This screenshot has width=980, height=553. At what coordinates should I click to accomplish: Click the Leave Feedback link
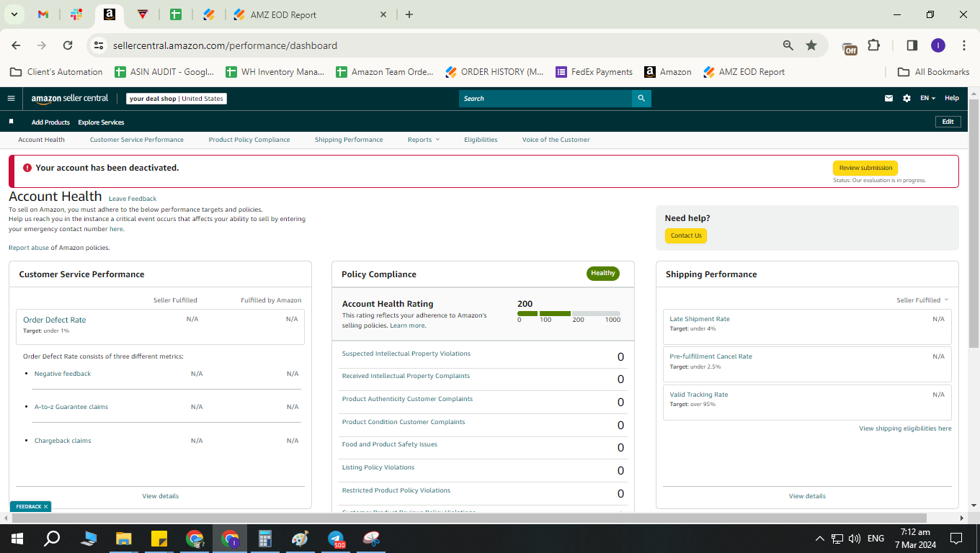click(133, 199)
